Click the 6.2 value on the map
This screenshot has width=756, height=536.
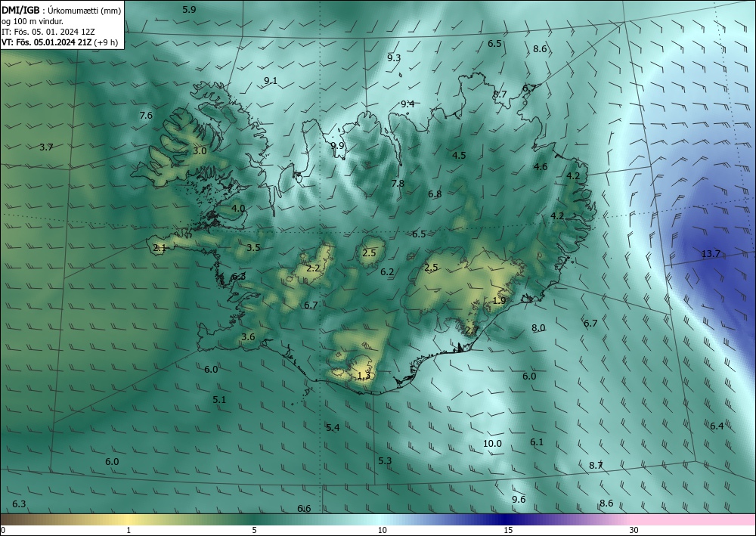click(387, 272)
